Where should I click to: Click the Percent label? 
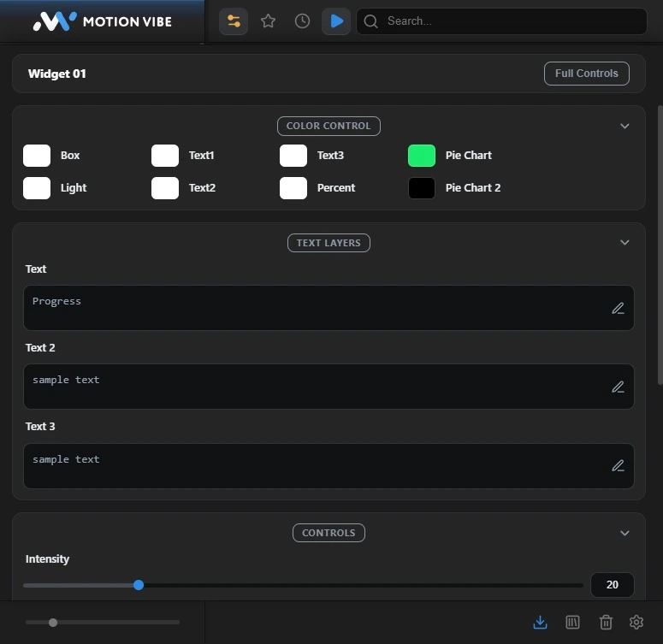coord(336,188)
